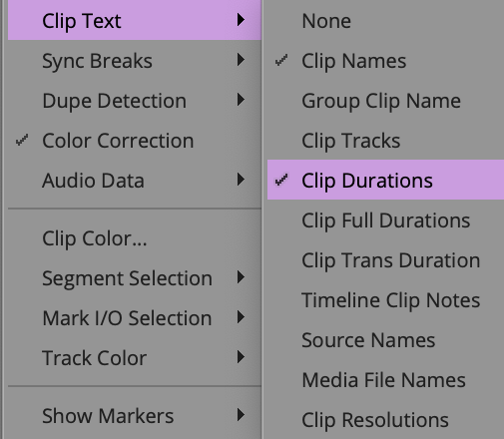Uncheck the Clip Durations option

[x=385, y=180]
